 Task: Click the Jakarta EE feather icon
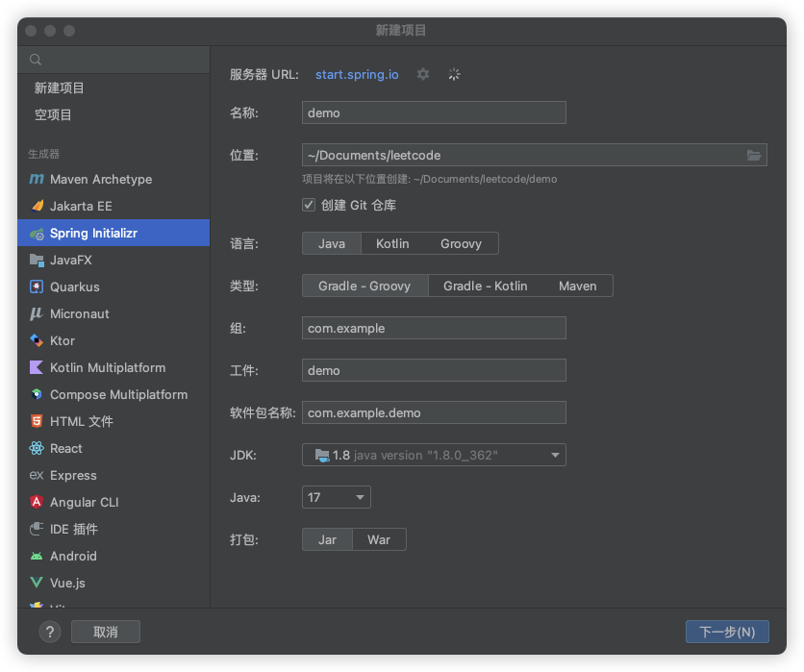(x=37, y=206)
